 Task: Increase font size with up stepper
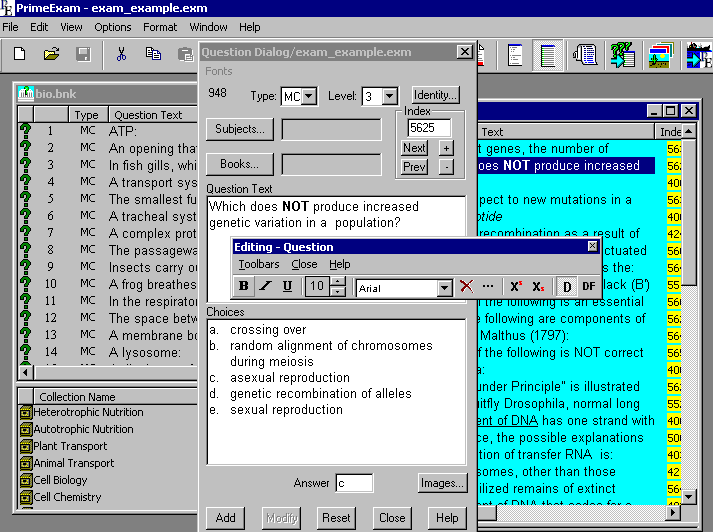click(338, 282)
